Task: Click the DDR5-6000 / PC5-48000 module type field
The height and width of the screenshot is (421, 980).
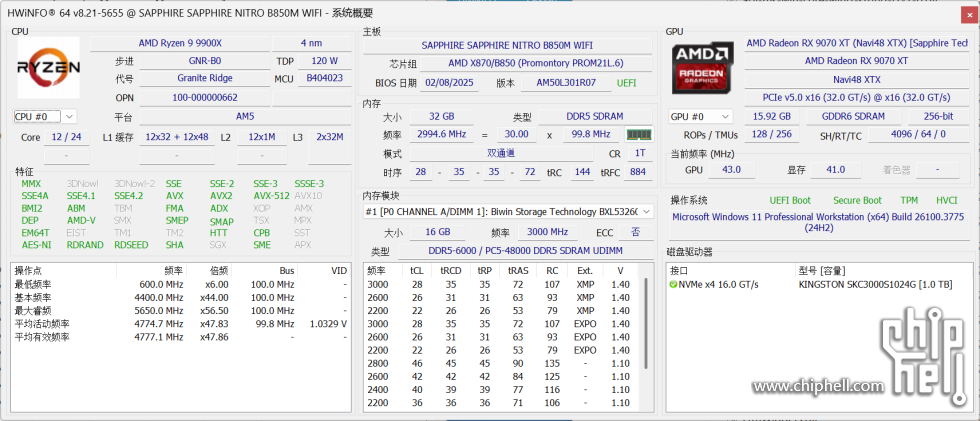Action: point(525,250)
